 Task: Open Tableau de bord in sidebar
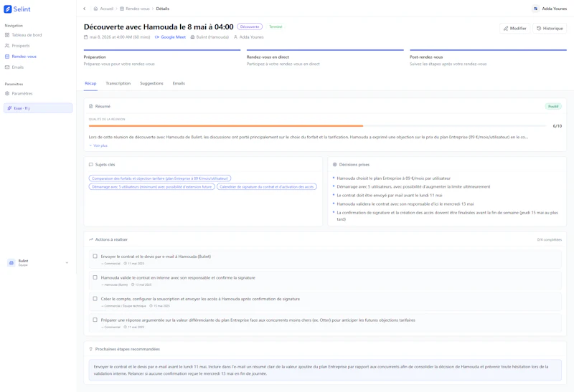coord(24,35)
